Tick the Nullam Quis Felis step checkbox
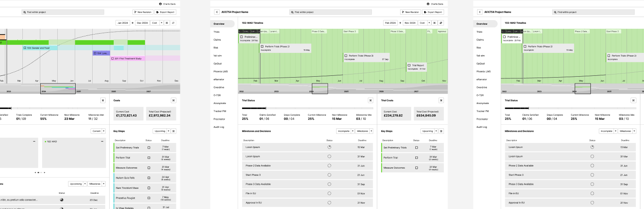 (x=149, y=178)
